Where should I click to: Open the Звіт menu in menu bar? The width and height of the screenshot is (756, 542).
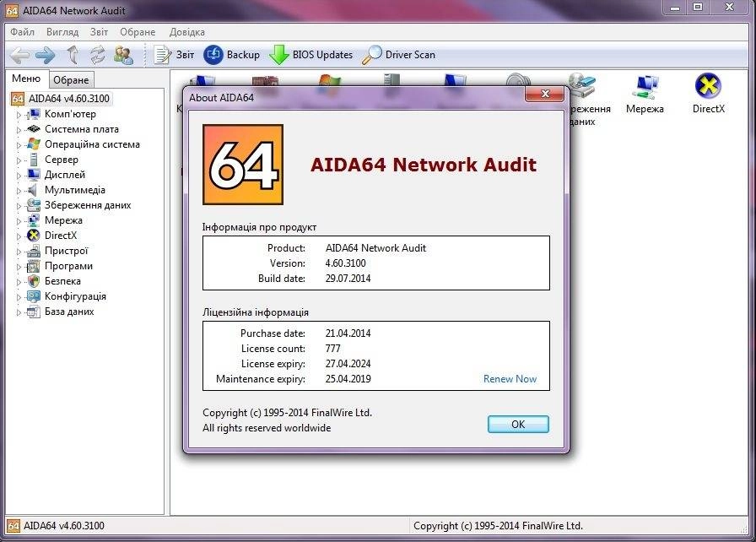tap(100, 32)
